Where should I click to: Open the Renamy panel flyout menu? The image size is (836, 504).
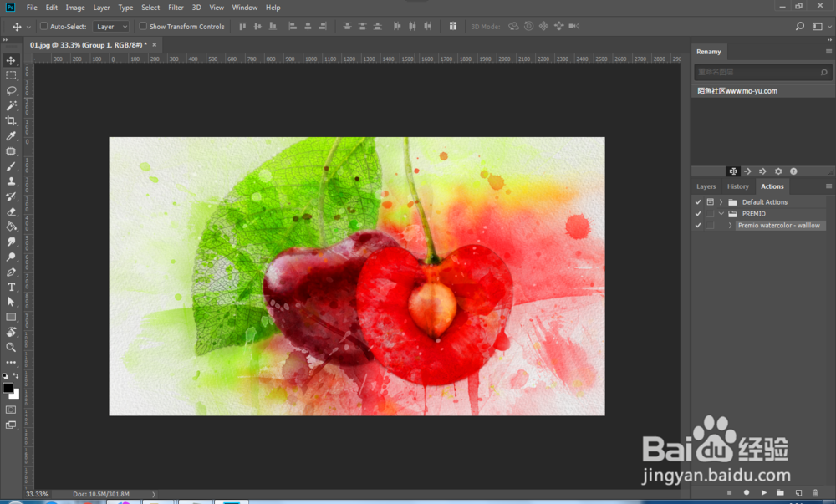[828, 51]
